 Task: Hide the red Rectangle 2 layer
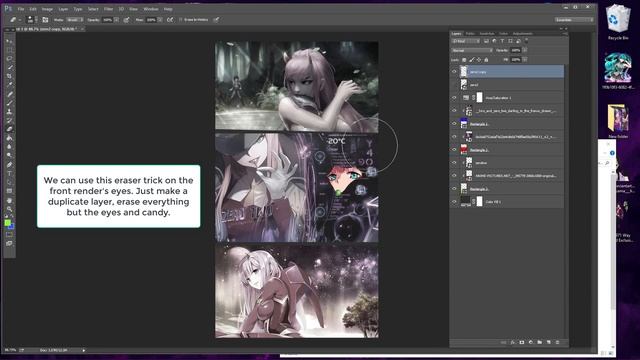coord(454,150)
